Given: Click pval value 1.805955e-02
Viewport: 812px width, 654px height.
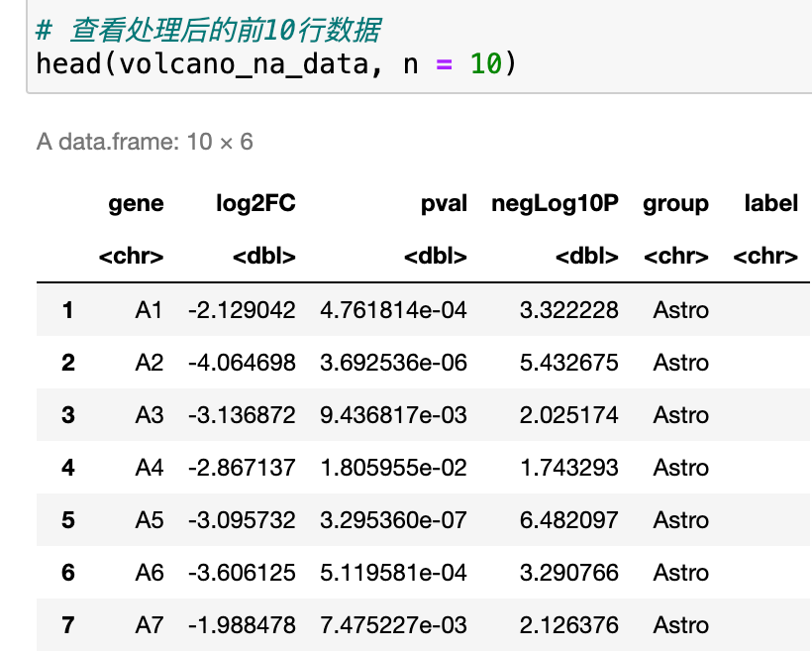Looking at the screenshot, I should coord(393,468).
